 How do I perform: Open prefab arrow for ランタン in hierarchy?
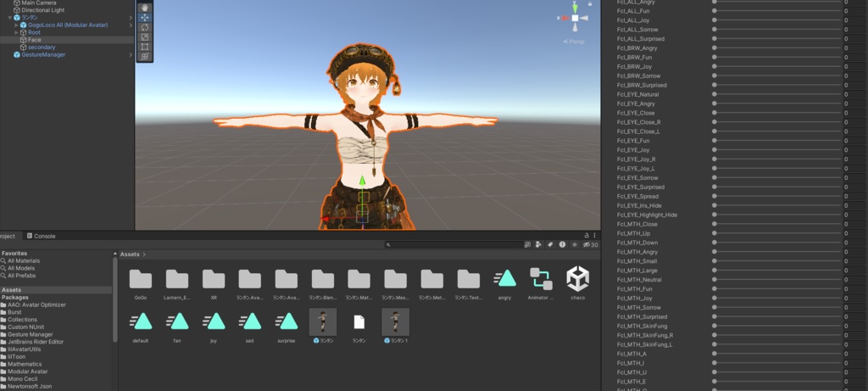(x=131, y=18)
